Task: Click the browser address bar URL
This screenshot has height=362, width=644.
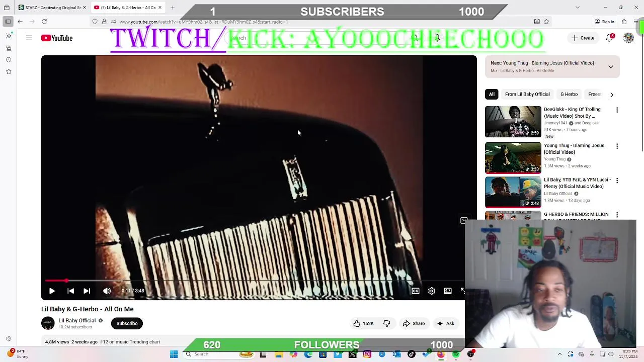Action: (x=204, y=22)
